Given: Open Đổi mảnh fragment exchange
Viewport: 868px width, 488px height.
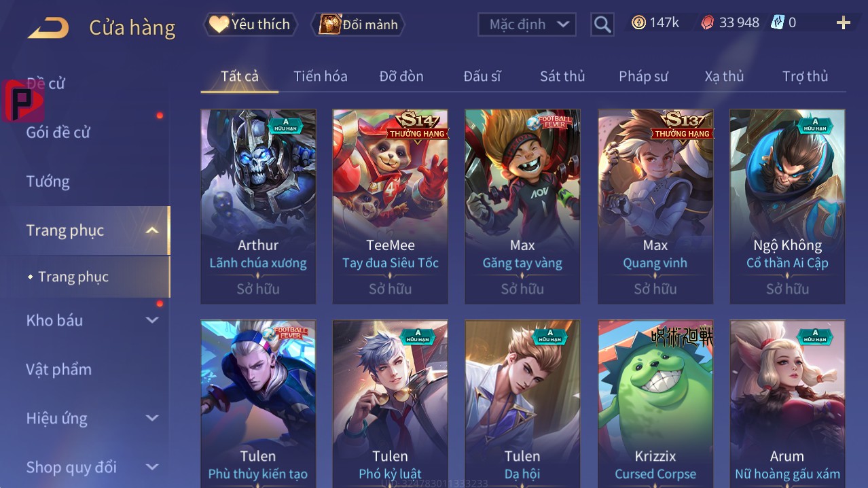Looking at the screenshot, I should (x=357, y=24).
